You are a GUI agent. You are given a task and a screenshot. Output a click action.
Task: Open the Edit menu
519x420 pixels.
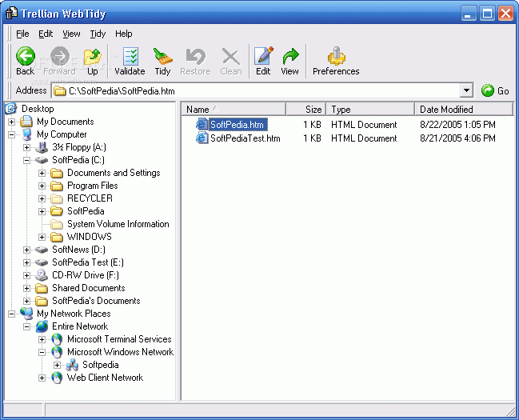click(46, 34)
